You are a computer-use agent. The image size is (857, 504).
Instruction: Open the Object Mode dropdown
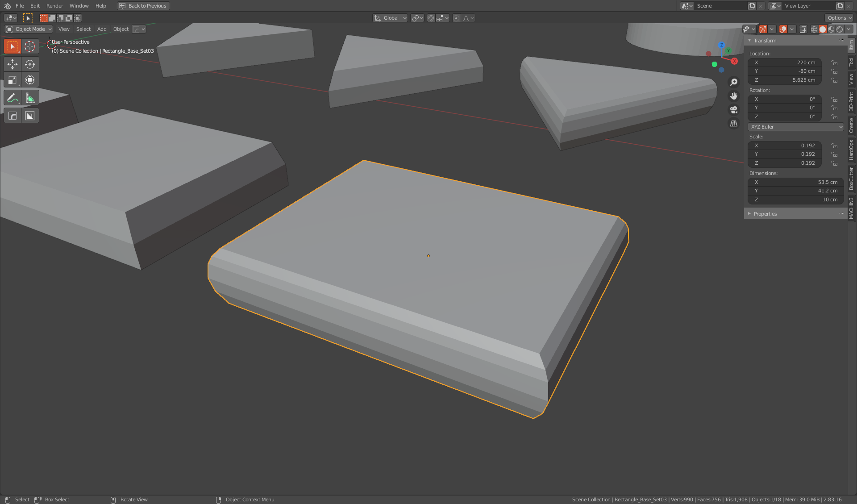tap(28, 29)
